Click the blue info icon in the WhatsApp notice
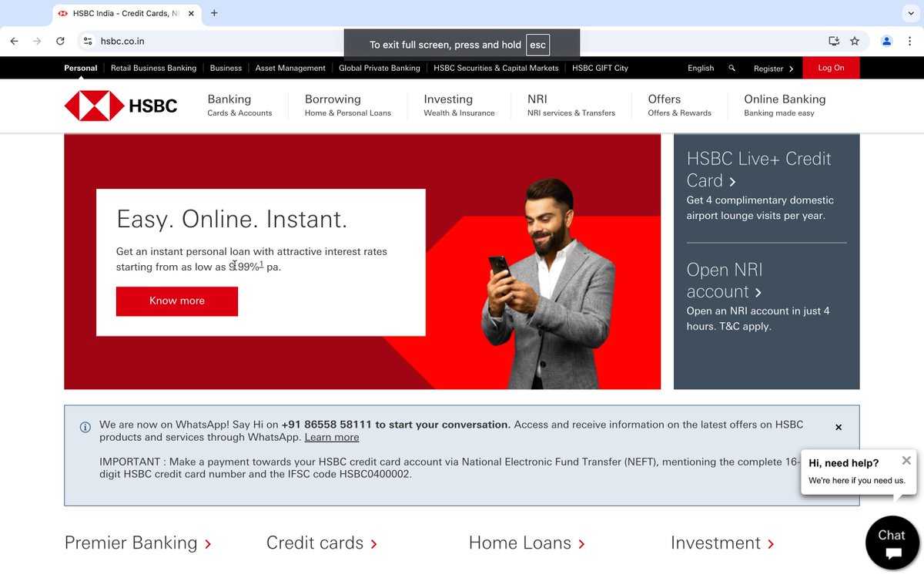 pyautogui.click(x=85, y=427)
